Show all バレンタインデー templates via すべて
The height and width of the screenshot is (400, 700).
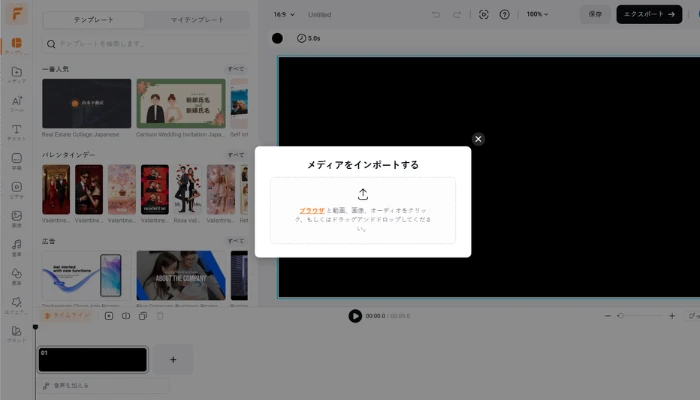coord(236,155)
